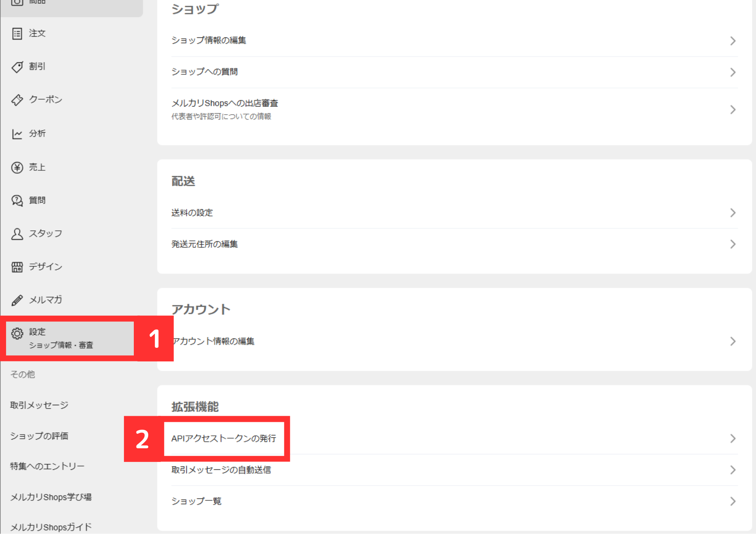Image resolution: width=756 pixels, height=534 pixels.
Task: Open アカウント情報の編集 via its chevron
Action: [x=733, y=342]
